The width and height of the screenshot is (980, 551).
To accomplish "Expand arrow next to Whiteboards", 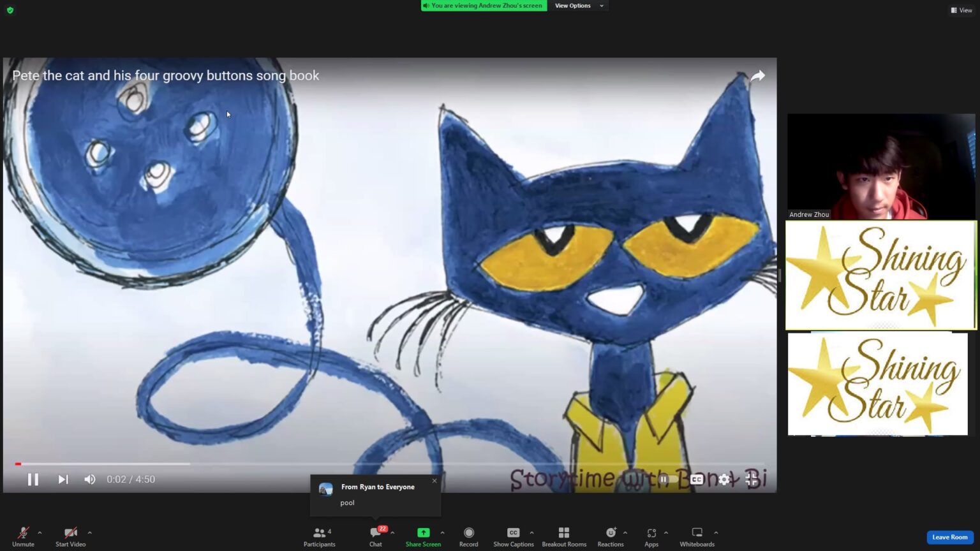I will coord(716,533).
